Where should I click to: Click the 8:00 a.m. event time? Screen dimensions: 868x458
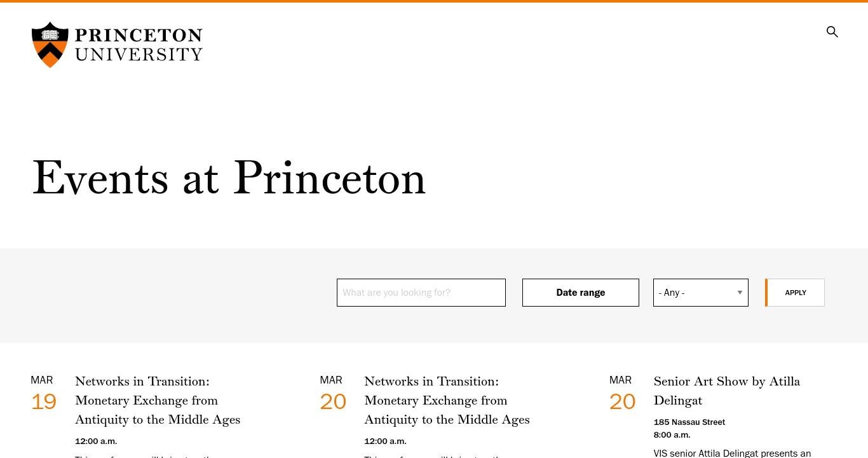point(672,434)
